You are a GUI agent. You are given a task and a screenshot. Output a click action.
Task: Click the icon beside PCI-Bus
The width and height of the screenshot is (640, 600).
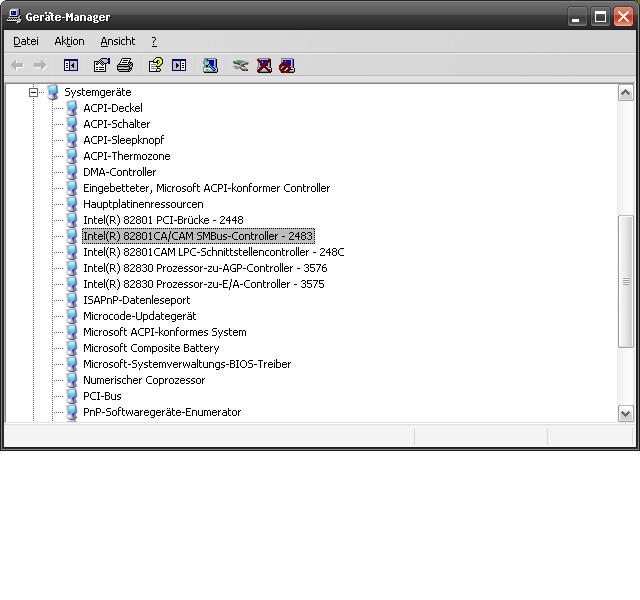click(72, 396)
